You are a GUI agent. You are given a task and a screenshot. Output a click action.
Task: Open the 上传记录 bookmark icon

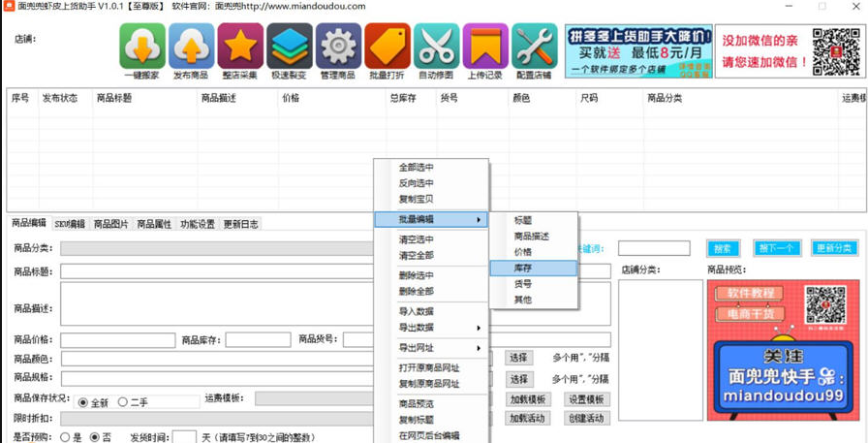[x=485, y=46]
